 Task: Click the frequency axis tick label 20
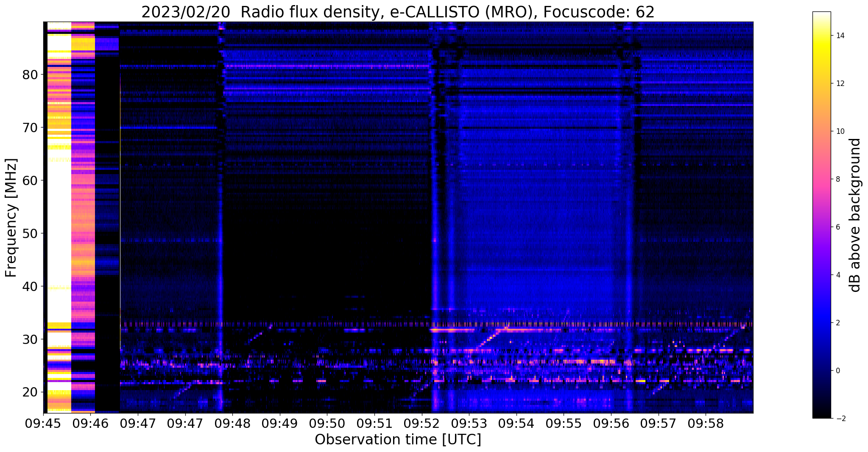pos(30,392)
